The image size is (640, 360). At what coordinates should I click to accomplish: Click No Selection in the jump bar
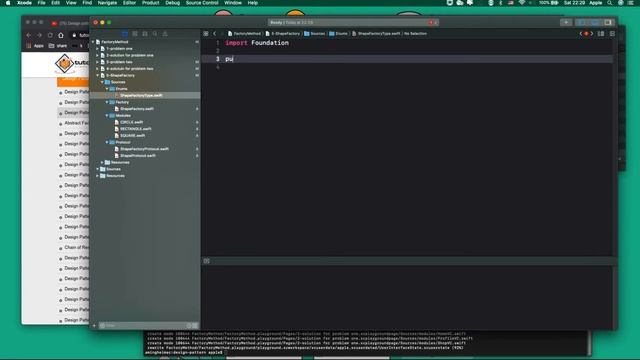click(415, 33)
